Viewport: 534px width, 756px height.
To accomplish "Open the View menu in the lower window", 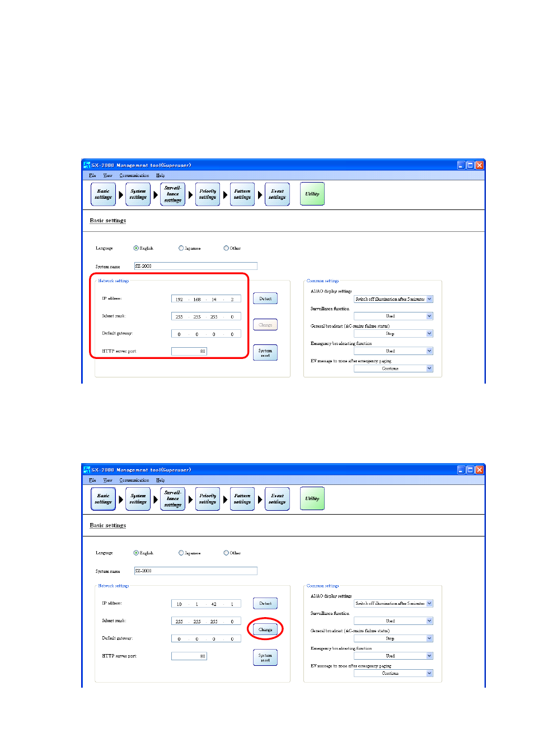I will click(x=107, y=480).
